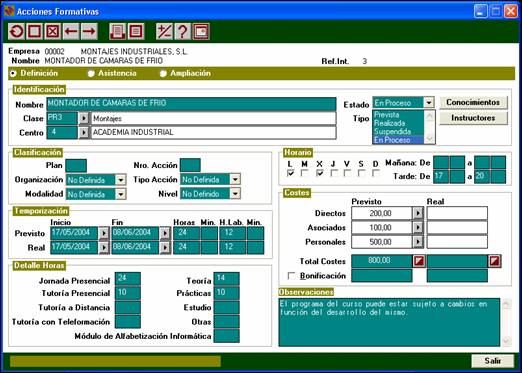Open date picker for Real Fin
The image size is (522, 373).
pyautogui.click(x=165, y=248)
